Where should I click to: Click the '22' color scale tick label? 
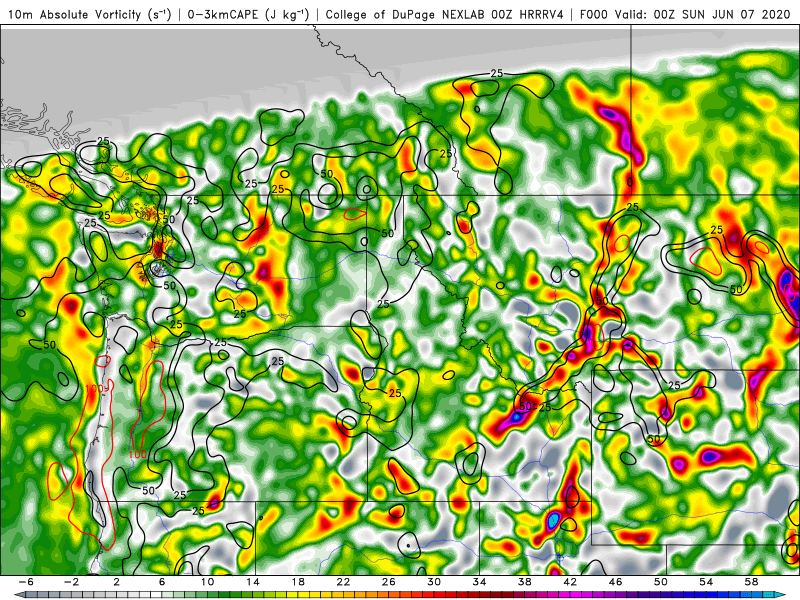(343, 582)
